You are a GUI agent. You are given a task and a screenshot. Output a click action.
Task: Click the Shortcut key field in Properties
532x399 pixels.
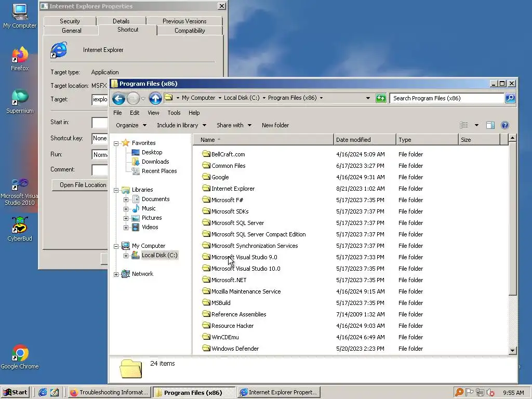coord(100,138)
